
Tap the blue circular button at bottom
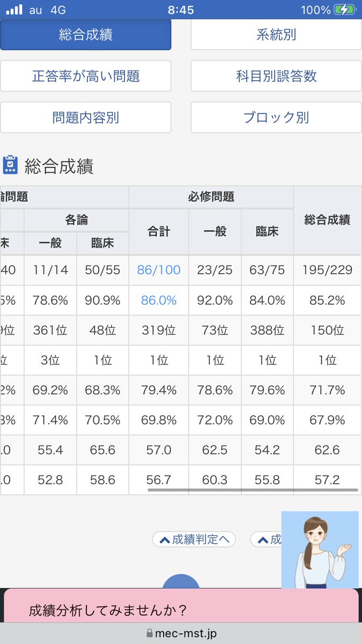181,581
